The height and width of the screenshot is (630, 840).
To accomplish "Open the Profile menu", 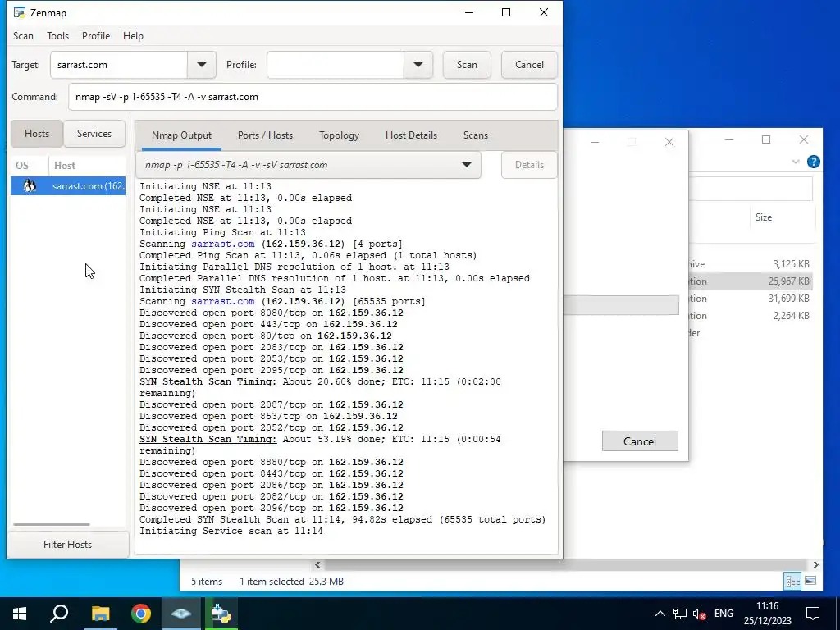I will (96, 36).
